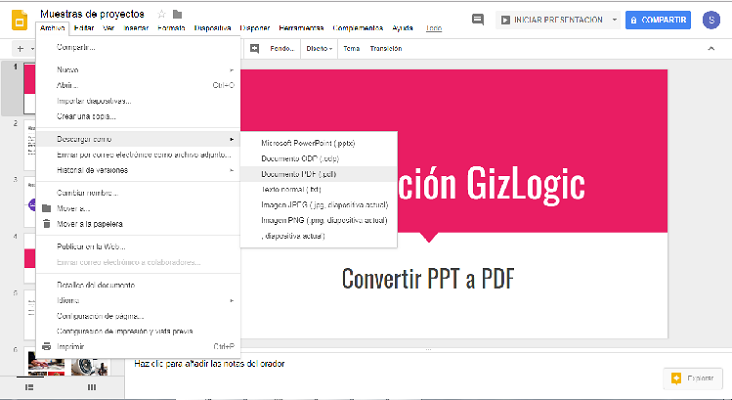This screenshot has height=400, width=732.
Task: Open the Herramientas menu
Action: (x=301, y=28)
